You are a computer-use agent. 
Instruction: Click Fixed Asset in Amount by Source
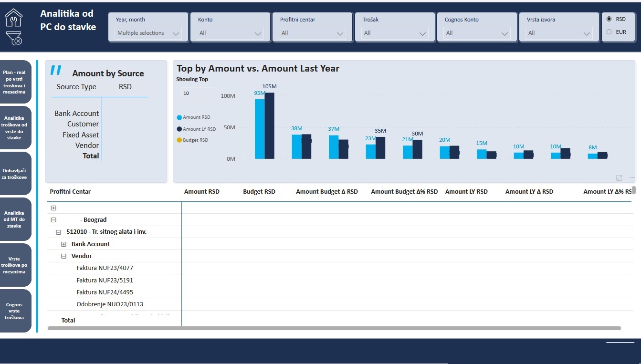click(81, 135)
